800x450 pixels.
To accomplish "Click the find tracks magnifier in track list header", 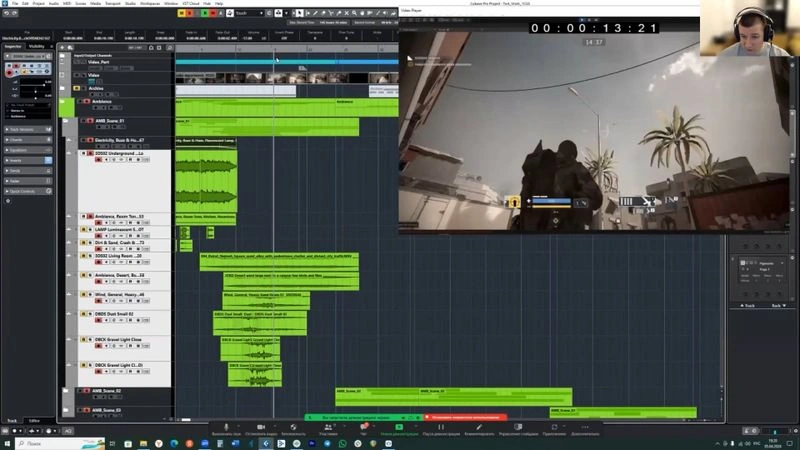I will (169, 47).
